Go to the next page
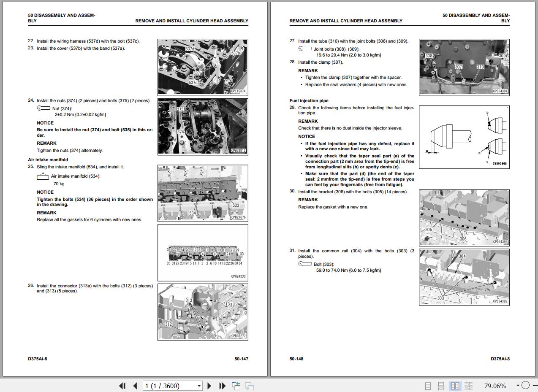Screen dimensions: 538x392 click(209, 386)
